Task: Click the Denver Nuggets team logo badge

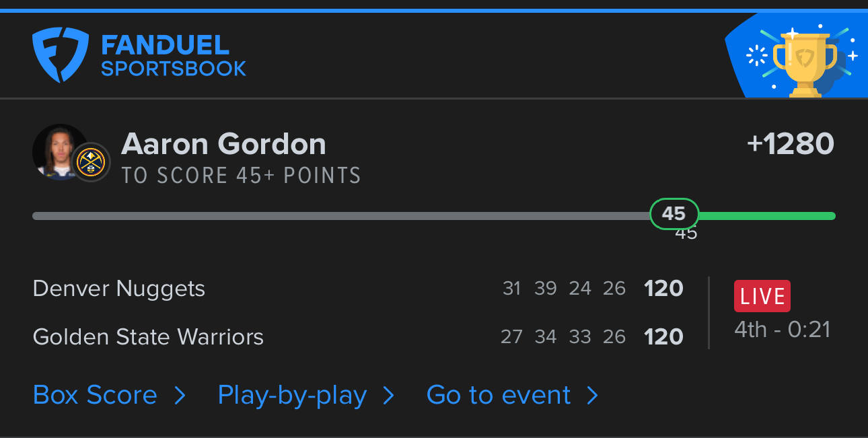Action: click(x=91, y=162)
